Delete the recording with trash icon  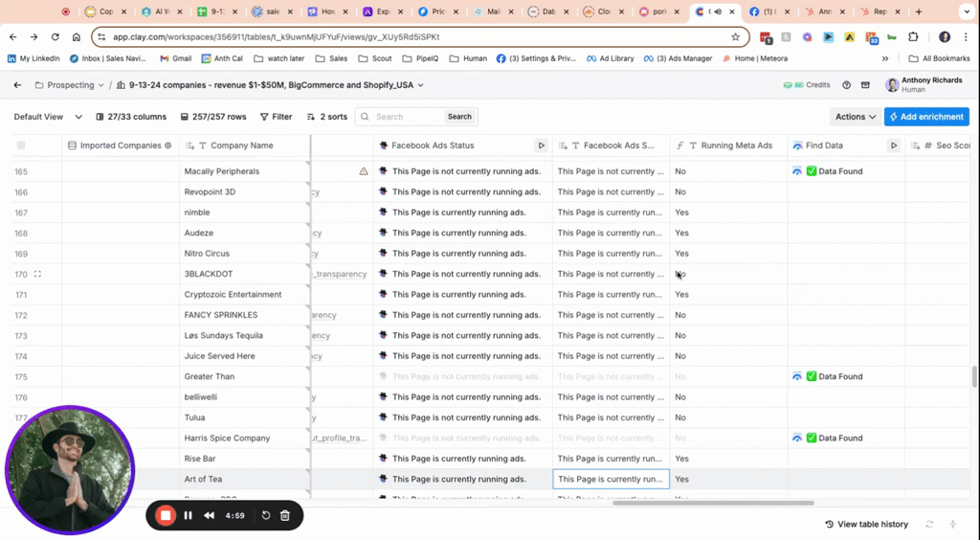(284, 515)
